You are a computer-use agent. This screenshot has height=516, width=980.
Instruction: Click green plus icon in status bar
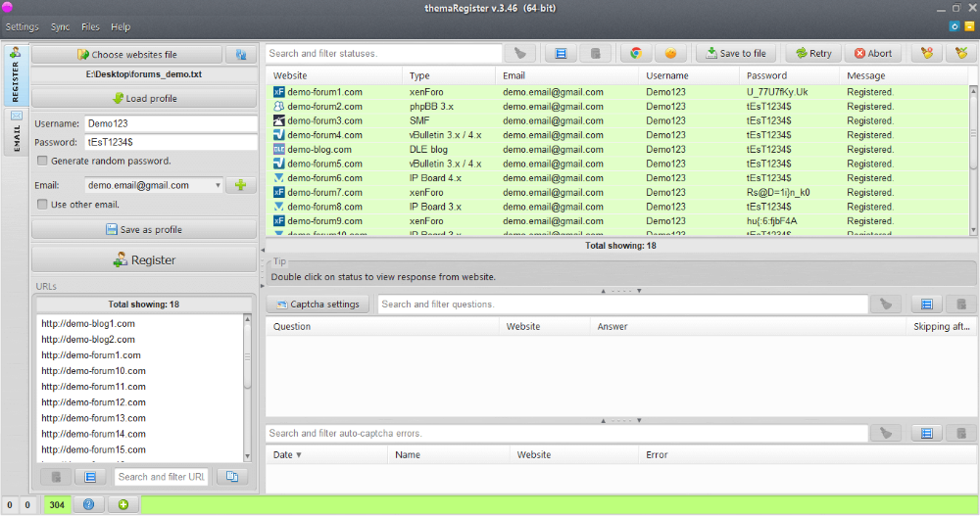click(x=123, y=504)
